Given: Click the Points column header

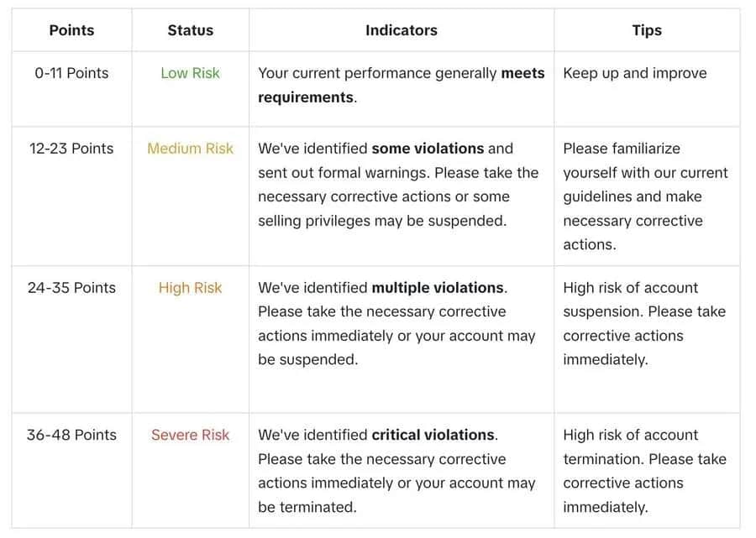Looking at the screenshot, I should tap(71, 30).
